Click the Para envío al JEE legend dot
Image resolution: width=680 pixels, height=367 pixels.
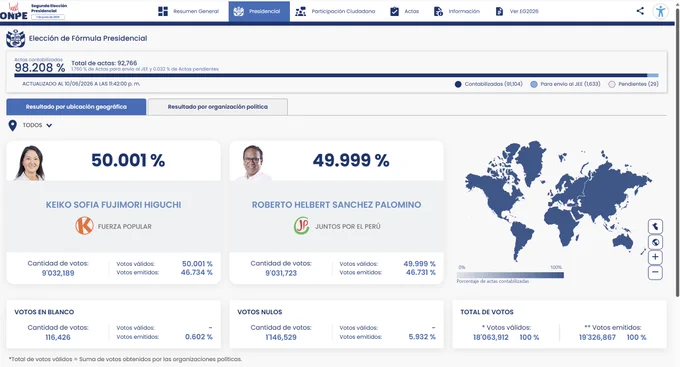click(534, 84)
